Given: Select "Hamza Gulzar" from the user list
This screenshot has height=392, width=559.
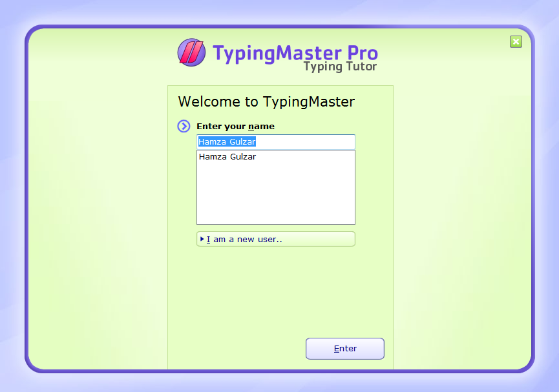Looking at the screenshot, I should click(x=227, y=156).
